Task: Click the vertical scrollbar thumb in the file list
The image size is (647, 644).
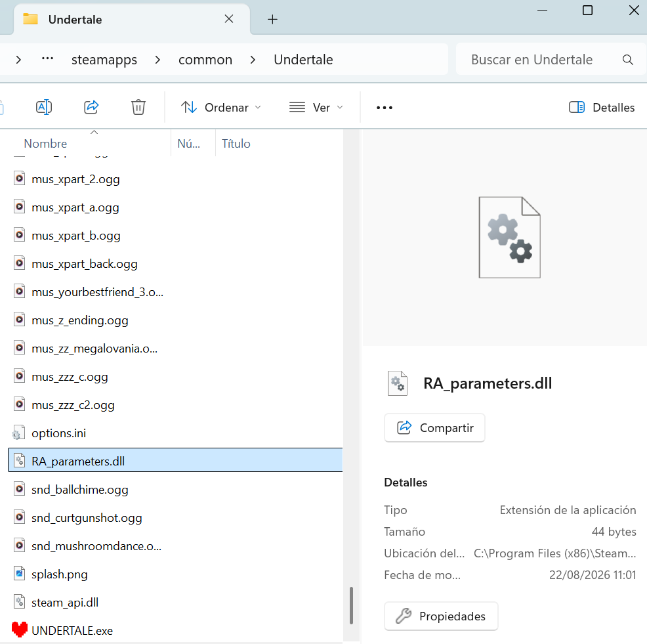Action: [351, 606]
